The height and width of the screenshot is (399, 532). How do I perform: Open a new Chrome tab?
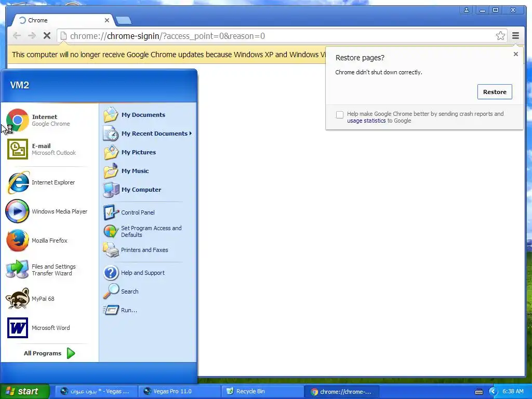coord(124,21)
